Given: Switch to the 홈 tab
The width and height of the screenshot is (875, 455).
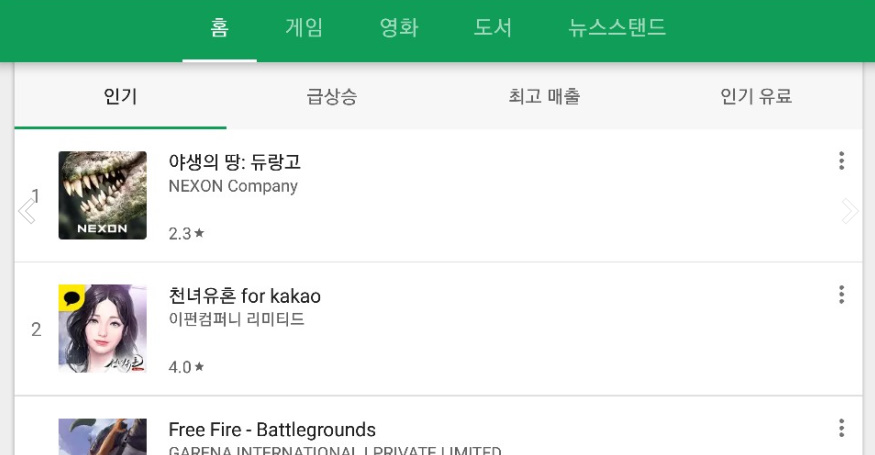Looking at the screenshot, I should click(x=219, y=28).
